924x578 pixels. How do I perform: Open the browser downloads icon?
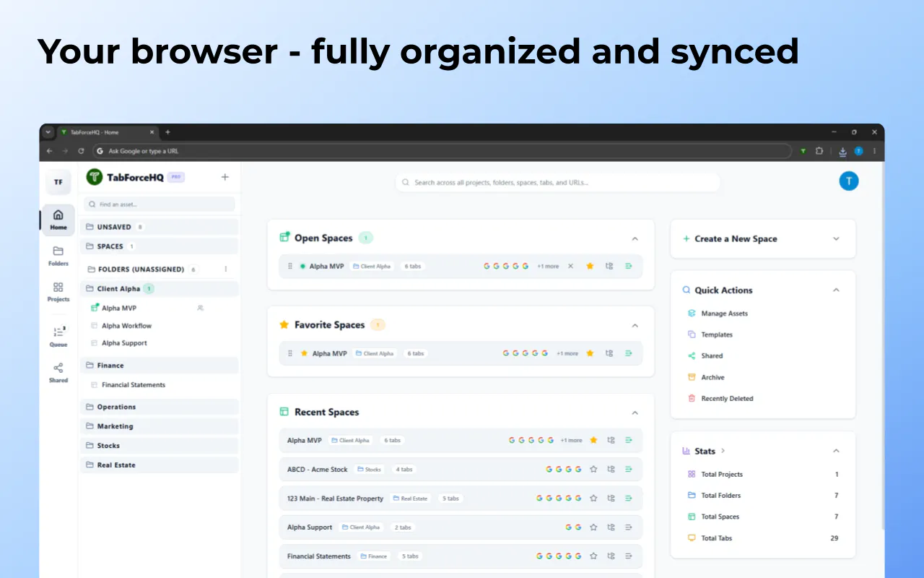coord(842,151)
